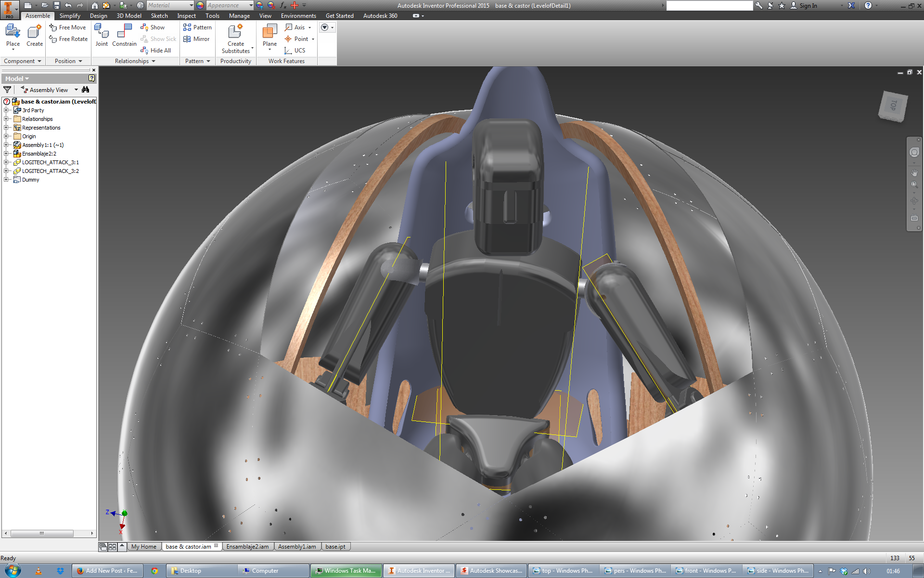Screen dimensions: 924x578
Task: Click the ViewCube TOP face
Action: pos(893,105)
